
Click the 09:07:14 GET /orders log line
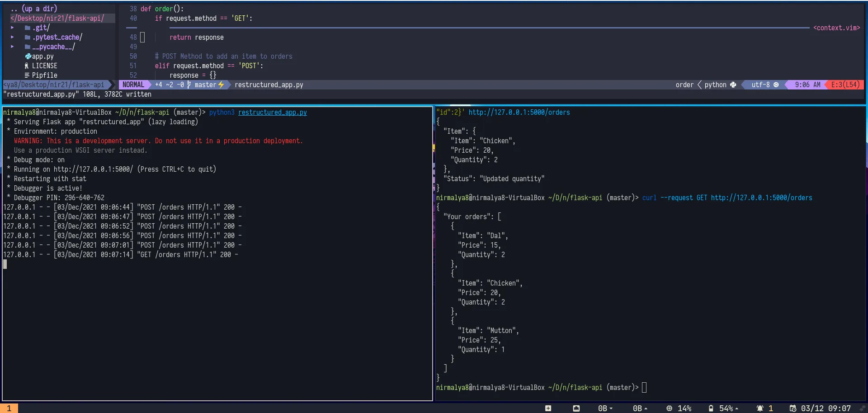(121, 254)
